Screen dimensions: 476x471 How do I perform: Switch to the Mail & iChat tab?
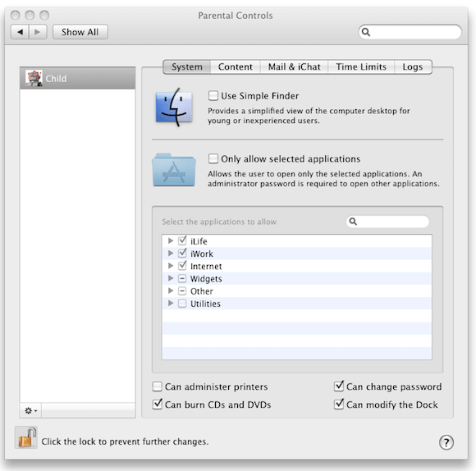(x=294, y=66)
